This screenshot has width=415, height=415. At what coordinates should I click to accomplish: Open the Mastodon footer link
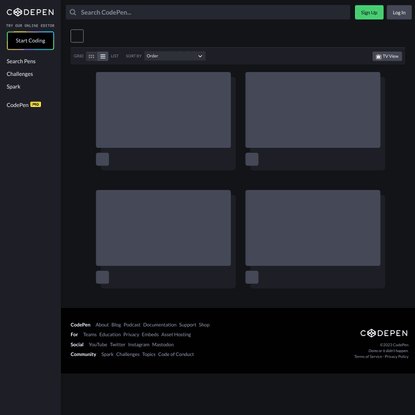click(x=163, y=344)
